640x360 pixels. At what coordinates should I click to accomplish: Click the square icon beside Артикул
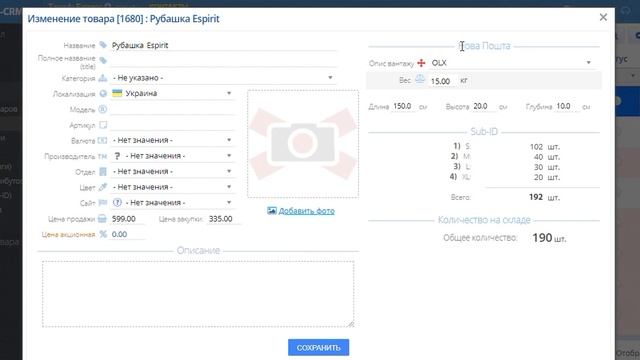pos(103,124)
